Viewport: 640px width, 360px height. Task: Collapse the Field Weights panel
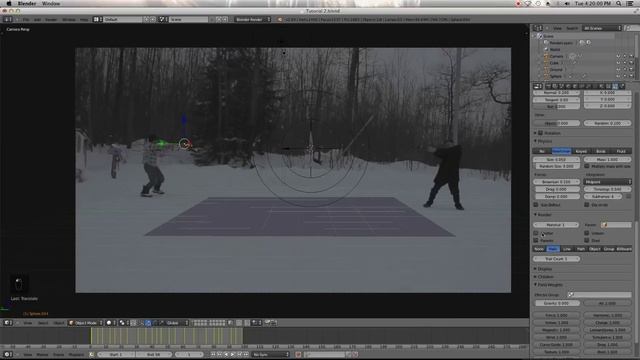pyautogui.click(x=535, y=284)
